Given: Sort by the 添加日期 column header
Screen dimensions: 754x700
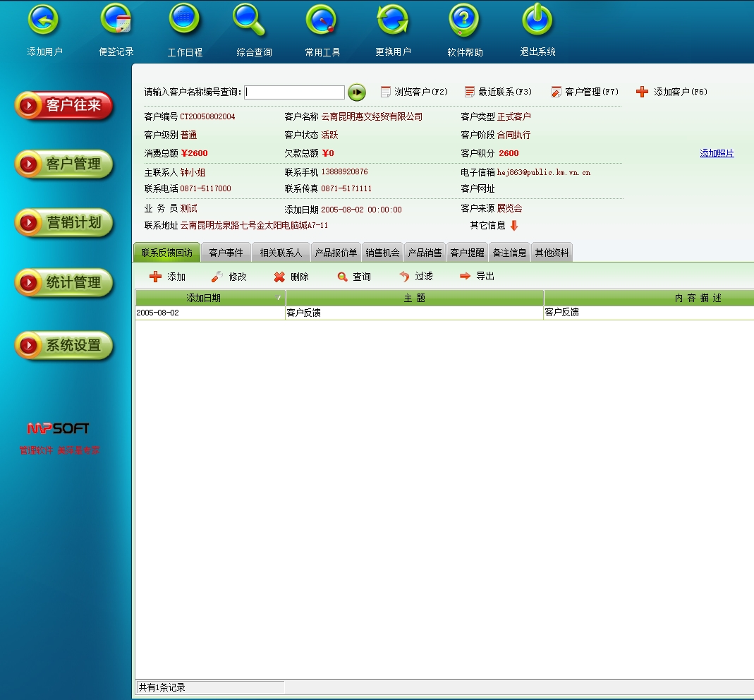Looking at the screenshot, I should pyautogui.click(x=210, y=298).
